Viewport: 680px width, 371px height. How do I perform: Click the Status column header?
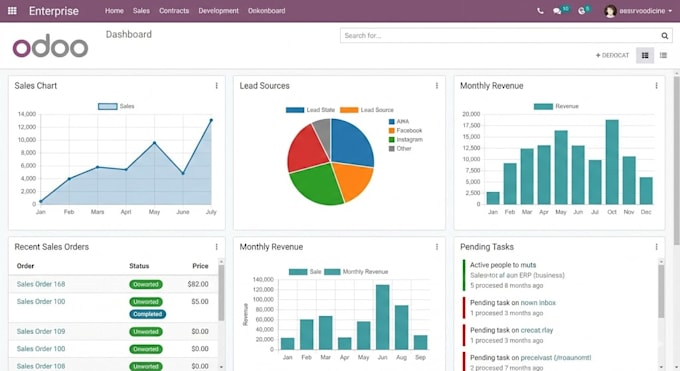click(x=139, y=266)
